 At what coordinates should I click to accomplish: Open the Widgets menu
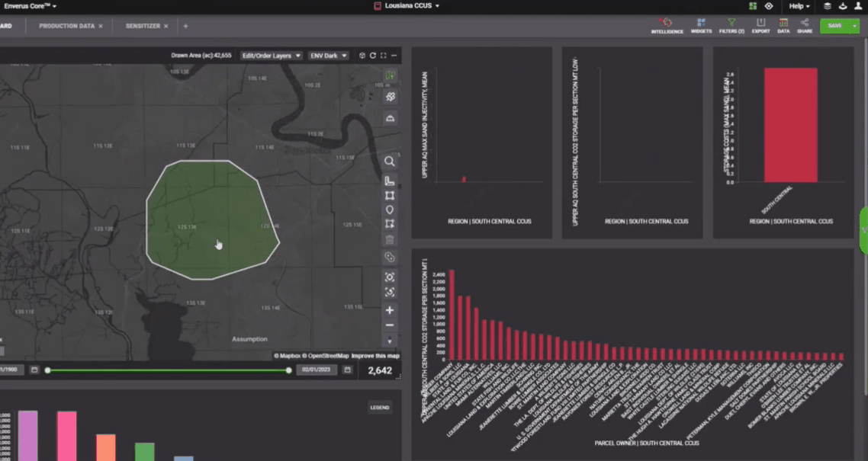point(701,25)
